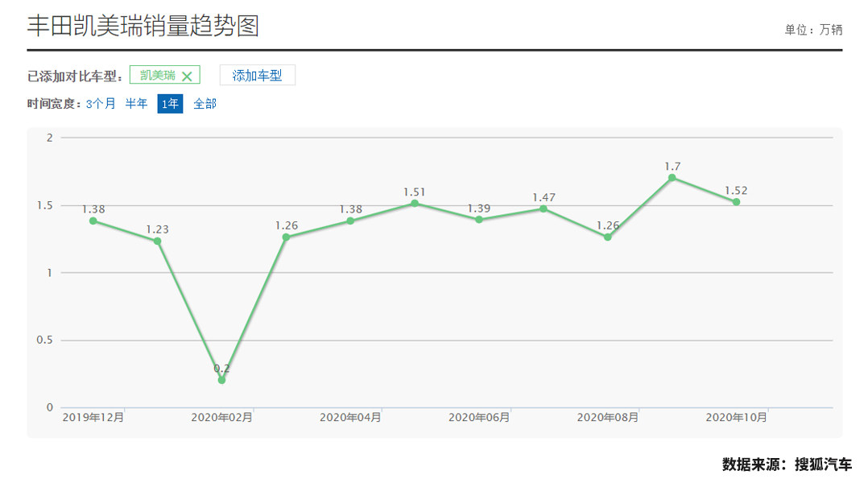Screen dimensions: 868x483
Task: Select the 1年 time range
Action: (x=170, y=104)
